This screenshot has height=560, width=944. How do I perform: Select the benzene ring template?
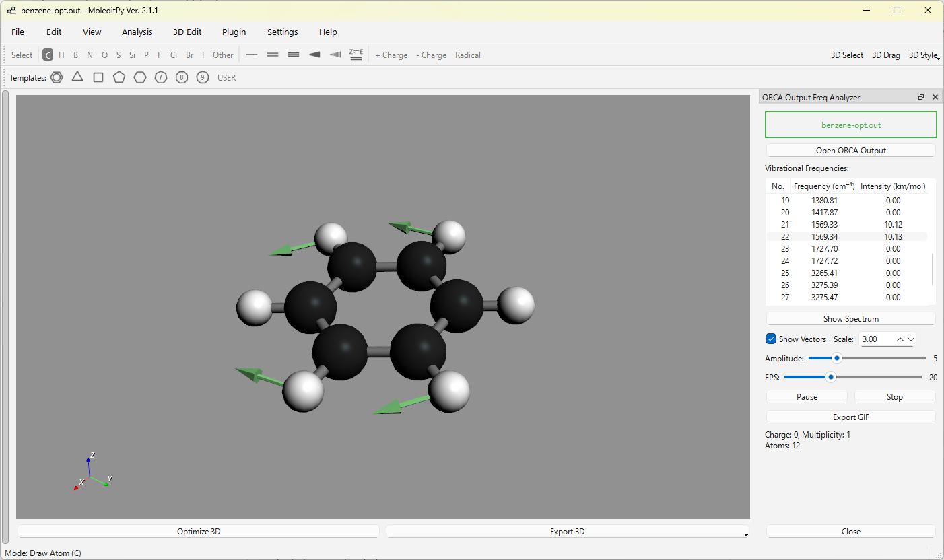click(57, 77)
